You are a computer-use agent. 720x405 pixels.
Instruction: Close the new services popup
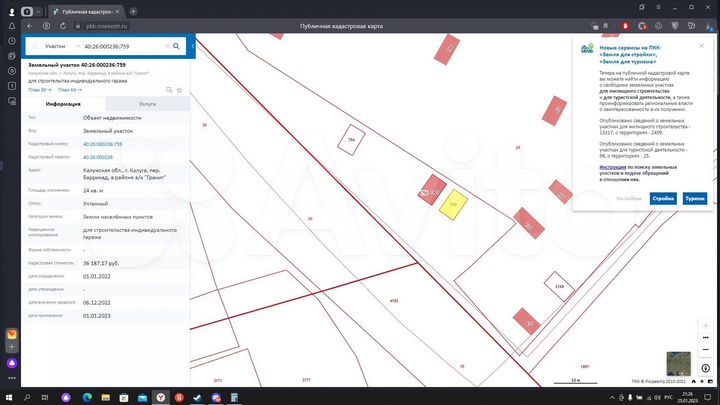pos(701,46)
